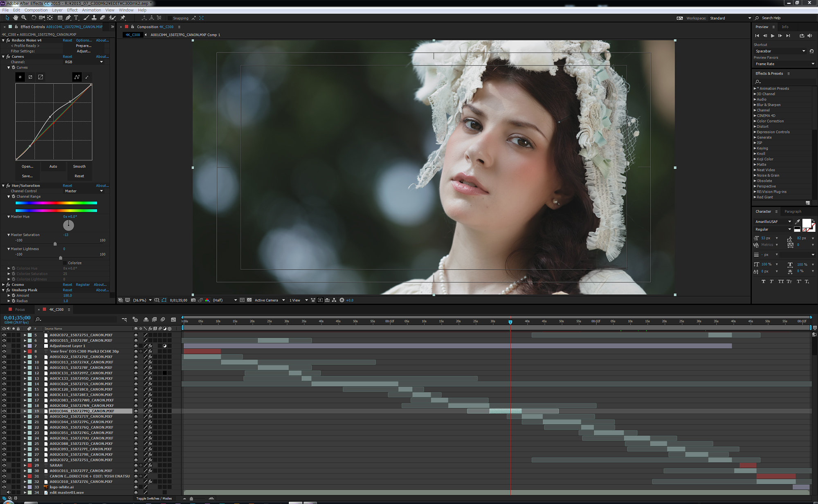Enable the Colorize checkbox in Hue/Saturation
This screenshot has height=504, width=818.
(65, 263)
